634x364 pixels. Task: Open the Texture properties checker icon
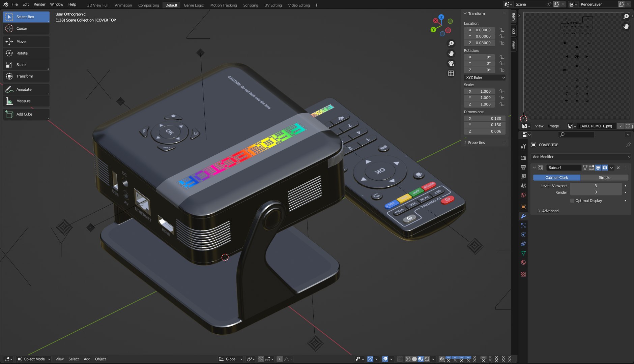(523, 274)
